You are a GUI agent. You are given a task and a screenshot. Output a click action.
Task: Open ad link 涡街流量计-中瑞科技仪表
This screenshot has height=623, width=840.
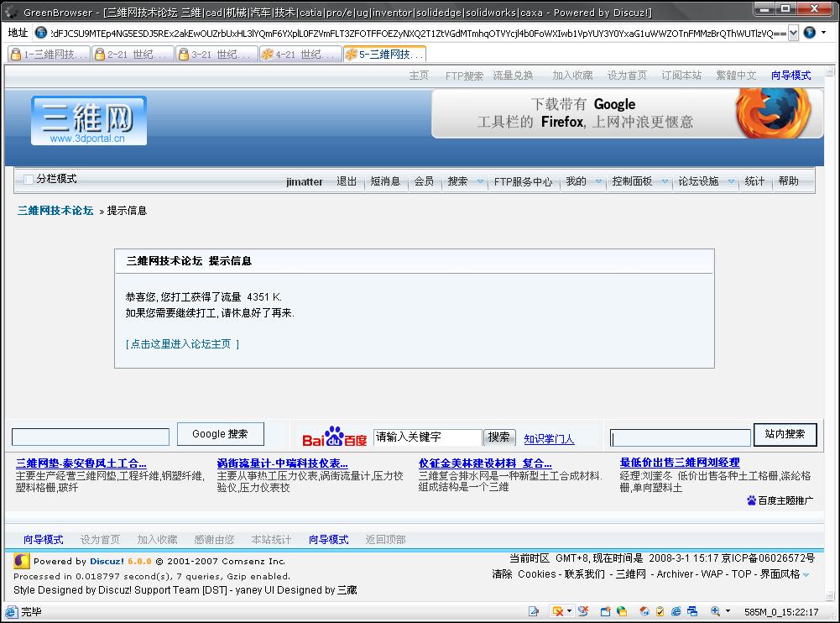[282, 463]
